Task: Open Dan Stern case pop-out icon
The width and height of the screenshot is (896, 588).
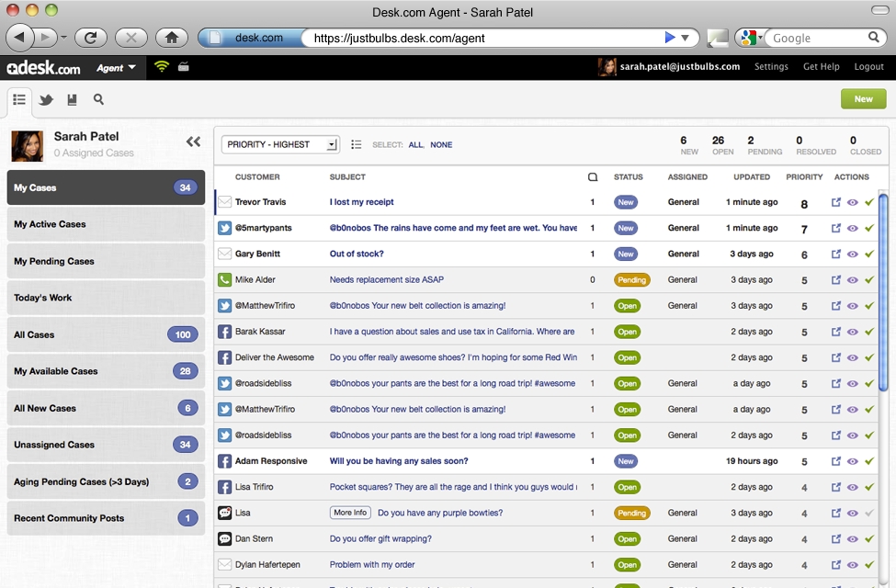Action: click(836, 538)
